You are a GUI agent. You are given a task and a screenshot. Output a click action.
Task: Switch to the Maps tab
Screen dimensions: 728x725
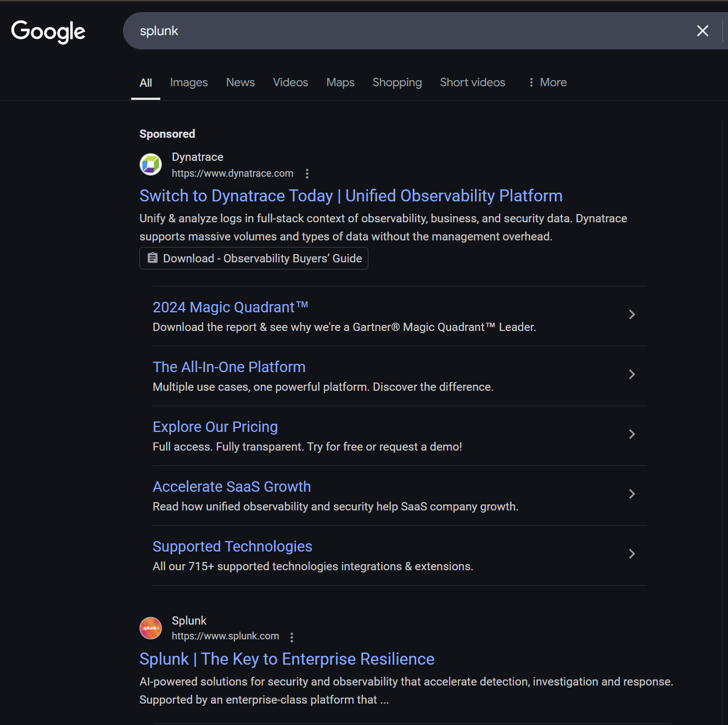340,82
